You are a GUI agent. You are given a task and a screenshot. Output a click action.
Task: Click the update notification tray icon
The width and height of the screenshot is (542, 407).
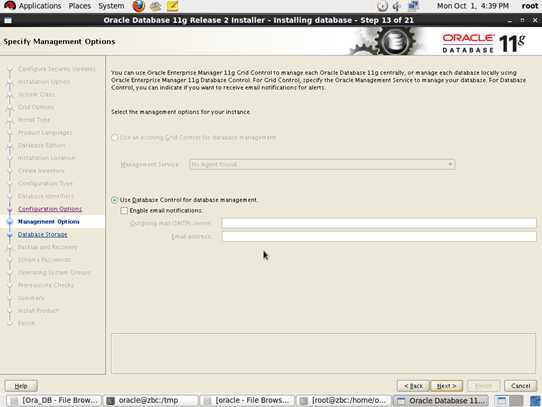click(x=382, y=6)
